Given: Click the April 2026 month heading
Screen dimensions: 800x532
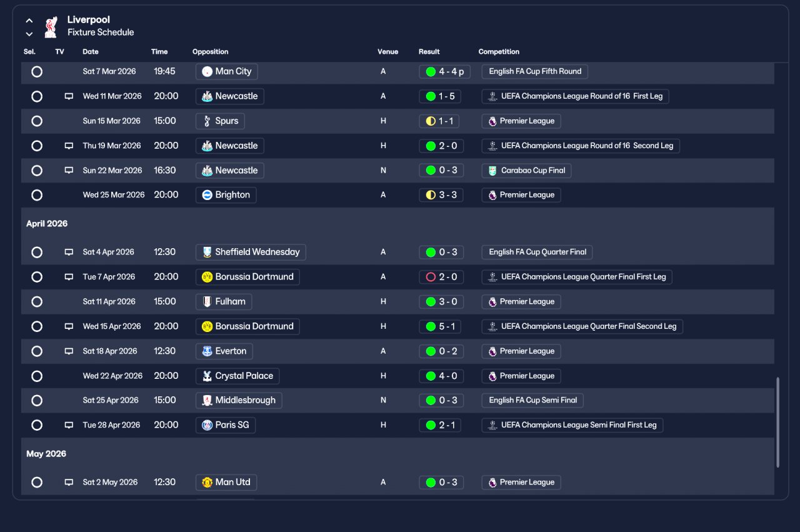Looking at the screenshot, I should click(47, 224).
